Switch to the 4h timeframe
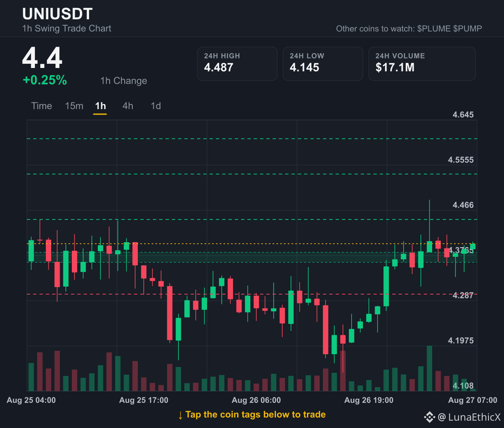 pyautogui.click(x=128, y=106)
